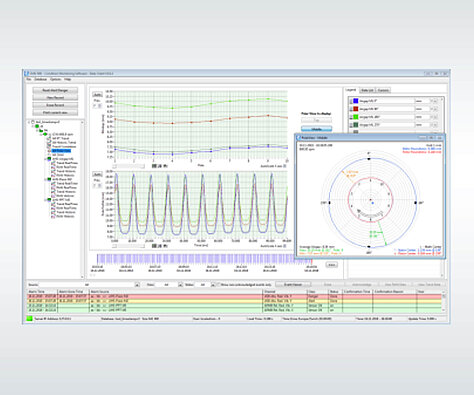Toggle the show unacknowledged events only checkbox
The height and width of the screenshot is (395, 474).
[x=219, y=285]
